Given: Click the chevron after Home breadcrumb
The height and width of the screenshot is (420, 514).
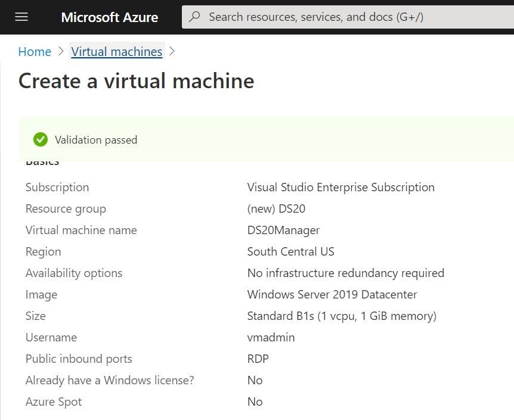Looking at the screenshot, I should point(61,52).
